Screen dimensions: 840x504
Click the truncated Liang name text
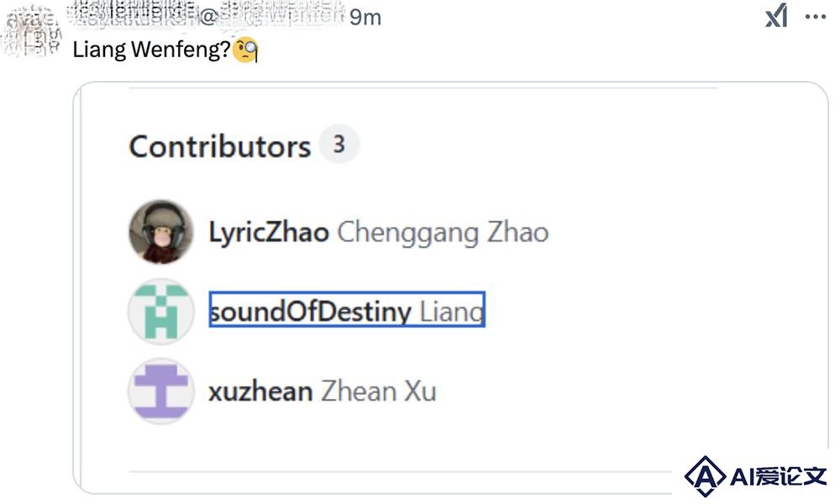point(451,312)
